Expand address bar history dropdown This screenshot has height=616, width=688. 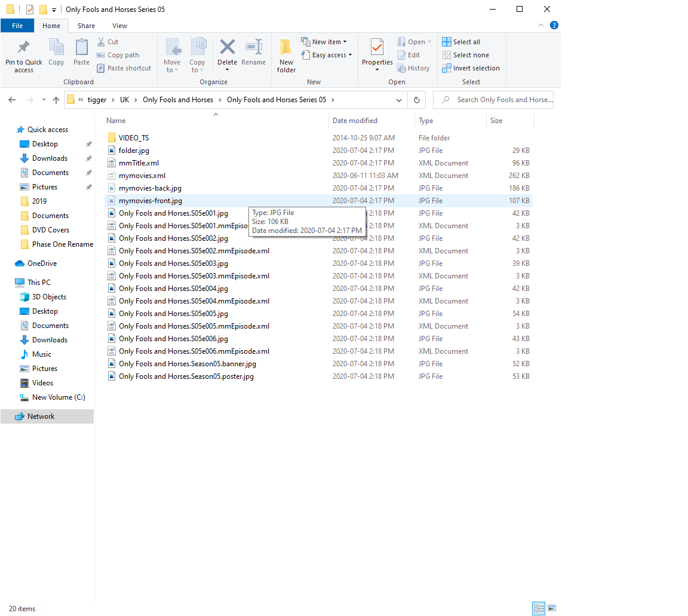[399, 100]
